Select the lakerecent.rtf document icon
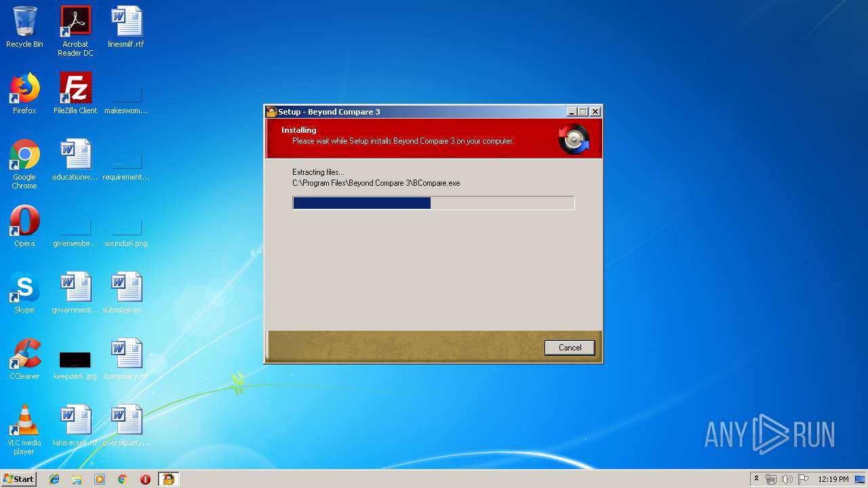The width and height of the screenshot is (868, 488). pyautogui.click(x=75, y=426)
